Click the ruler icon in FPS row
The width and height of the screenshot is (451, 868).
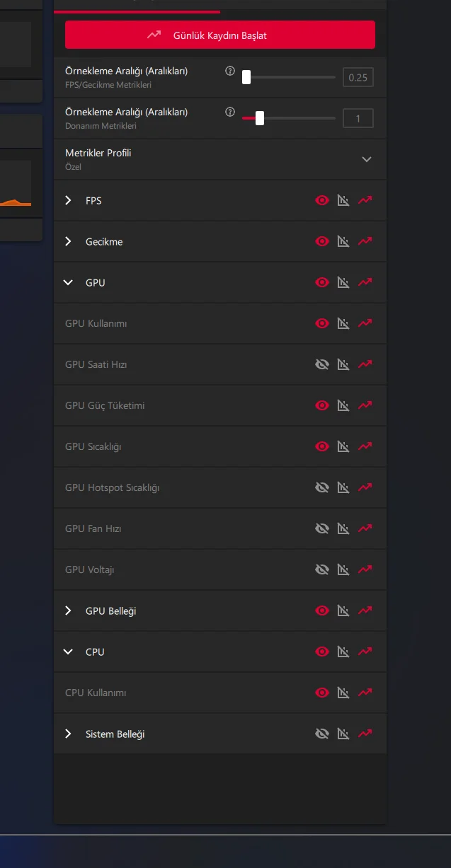point(343,201)
